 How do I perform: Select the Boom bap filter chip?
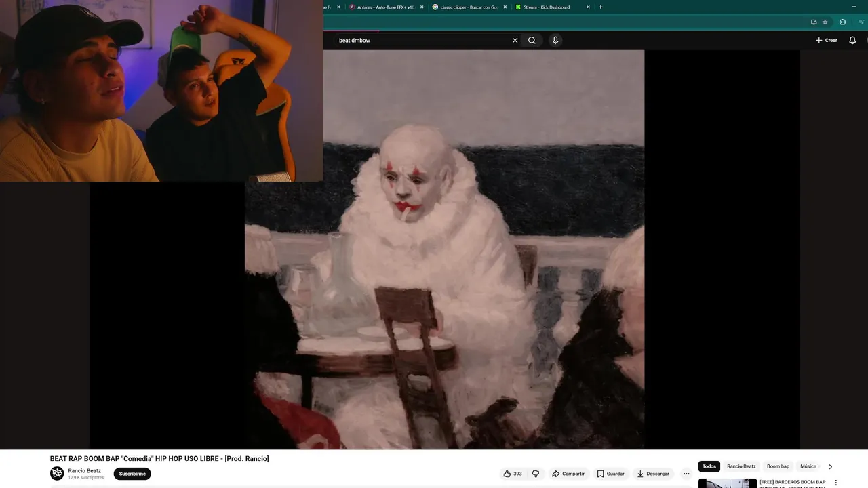pos(778,466)
